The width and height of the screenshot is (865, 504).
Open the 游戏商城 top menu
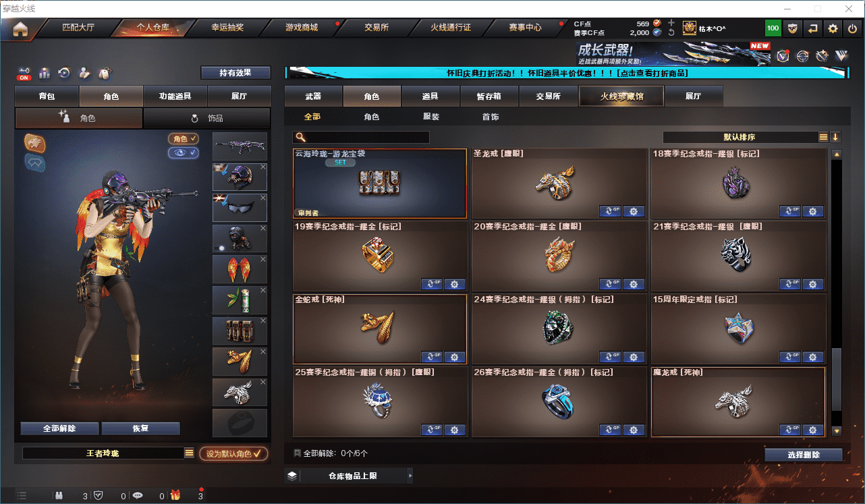pos(302,28)
